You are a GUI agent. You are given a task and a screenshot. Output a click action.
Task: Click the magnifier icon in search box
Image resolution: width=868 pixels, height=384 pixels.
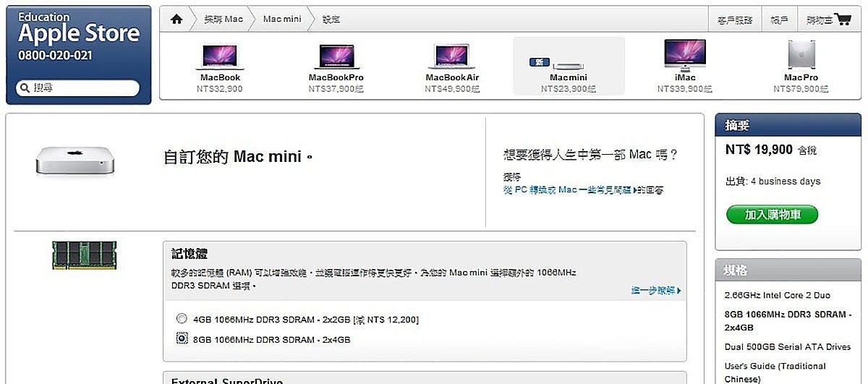pyautogui.click(x=24, y=88)
